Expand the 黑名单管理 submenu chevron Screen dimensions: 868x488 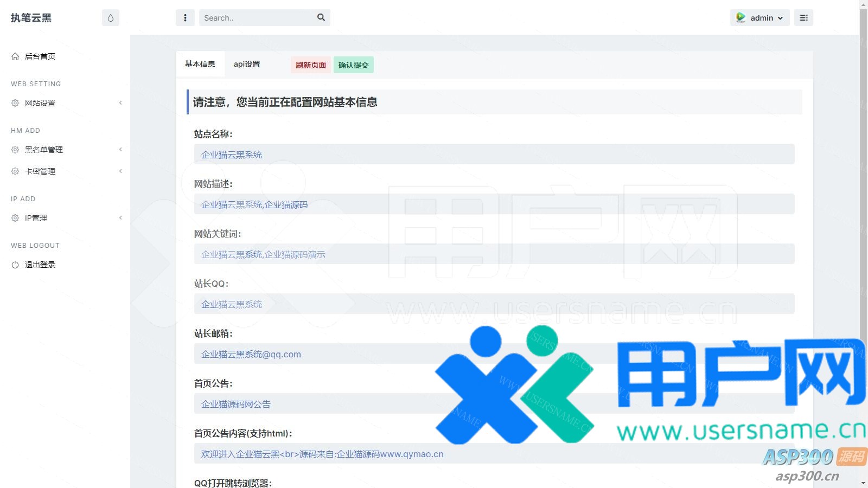tap(120, 150)
